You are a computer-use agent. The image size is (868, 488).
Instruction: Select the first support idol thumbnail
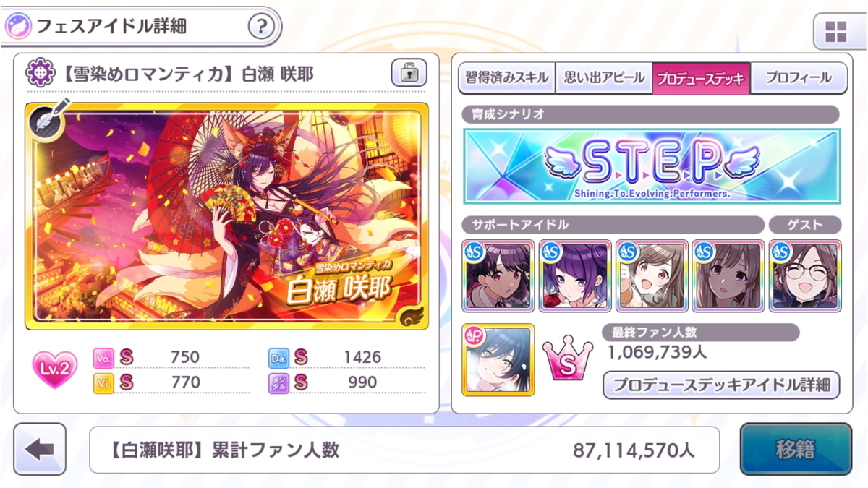pyautogui.click(x=498, y=275)
